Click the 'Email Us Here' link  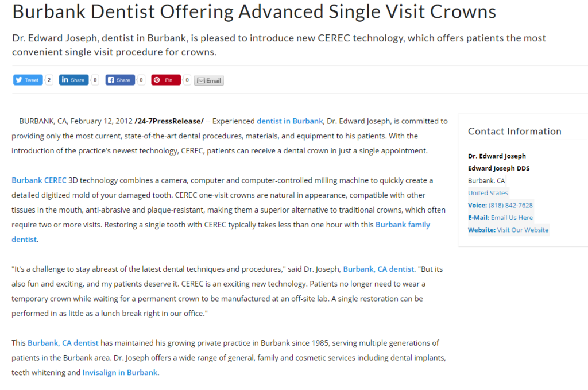[x=512, y=218]
